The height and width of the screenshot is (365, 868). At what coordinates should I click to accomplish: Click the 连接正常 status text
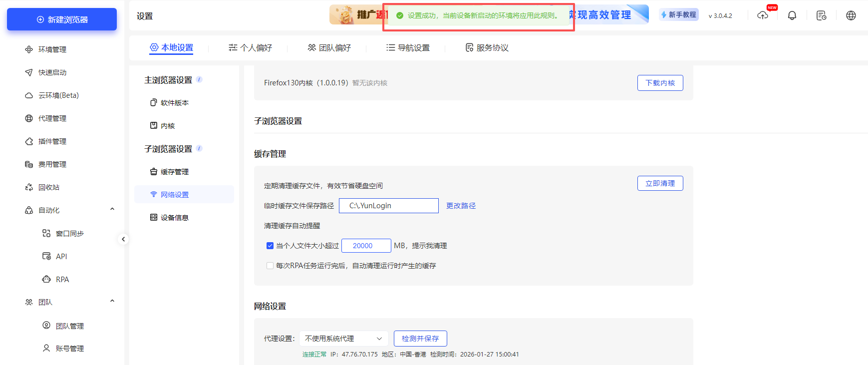(x=314, y=355)
